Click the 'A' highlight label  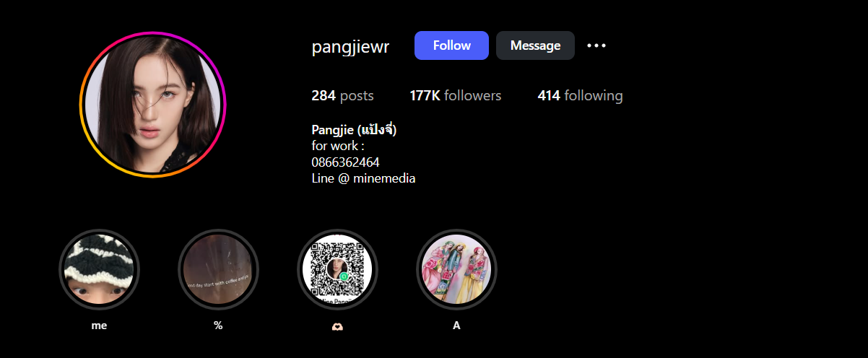tap(456, 326)
